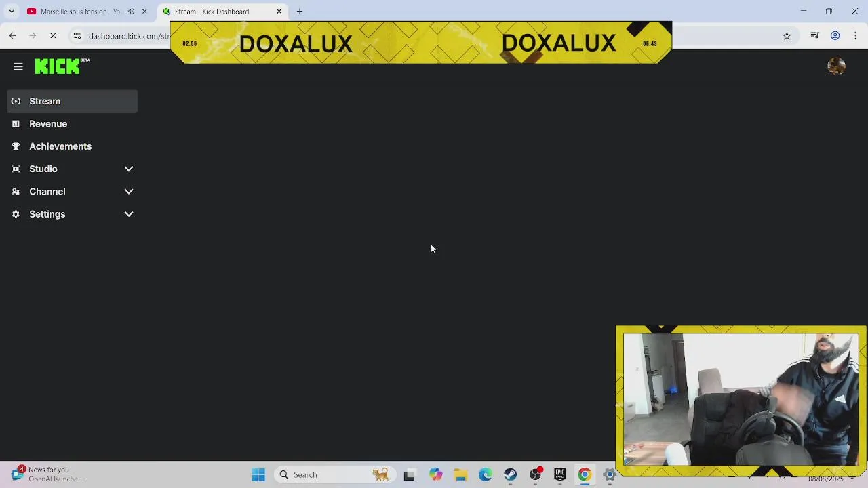Minimize the Chrome window
Image resolution: width=868 pixels, height=488 pixels.
804,11
